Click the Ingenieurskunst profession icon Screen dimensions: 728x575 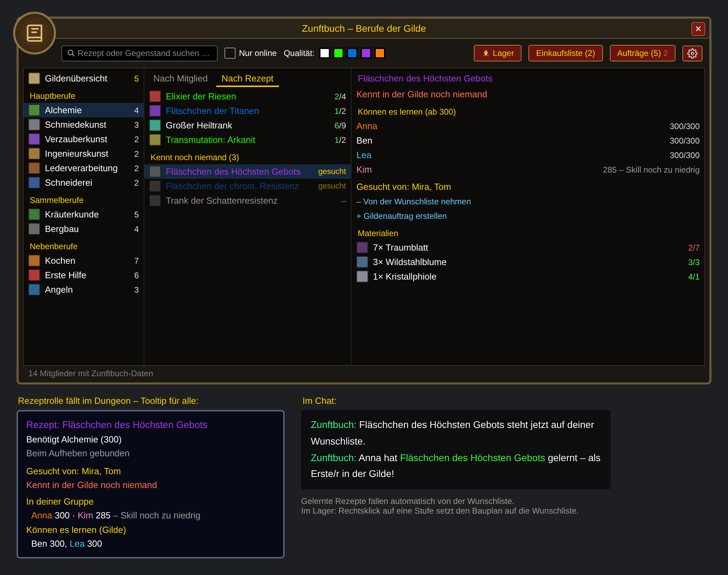(34, 154)
